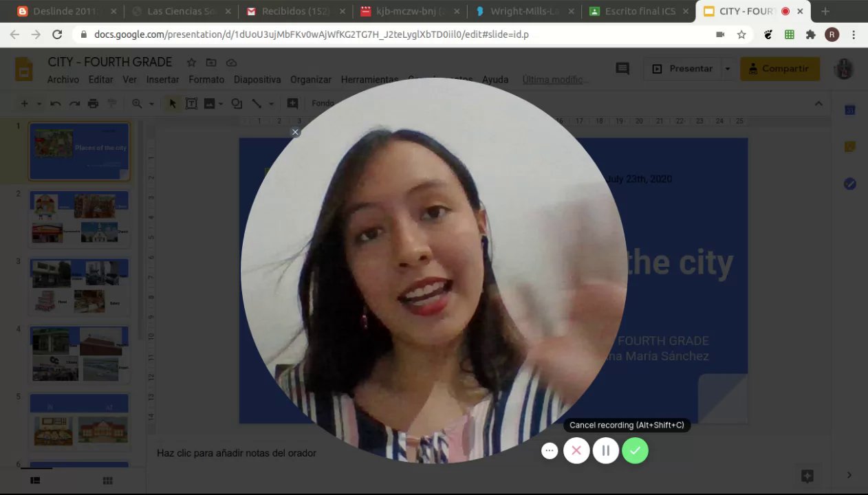Select slide 4 thumbnail

tap(79, 353)
